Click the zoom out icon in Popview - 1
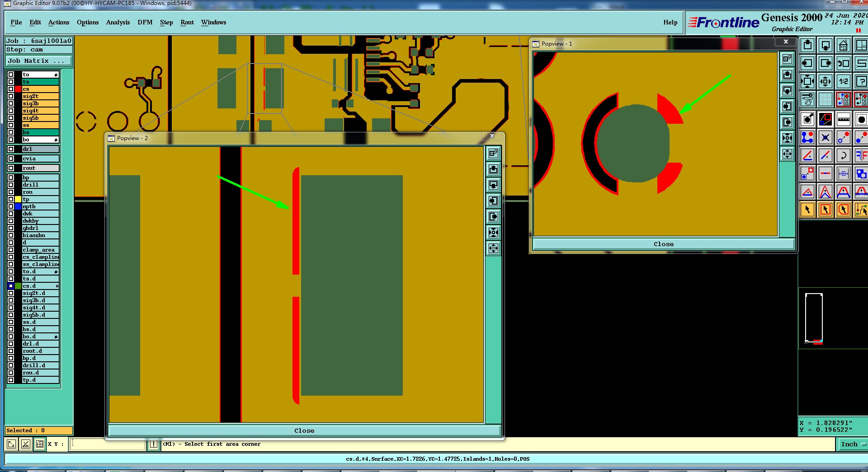 coord(787,154)
